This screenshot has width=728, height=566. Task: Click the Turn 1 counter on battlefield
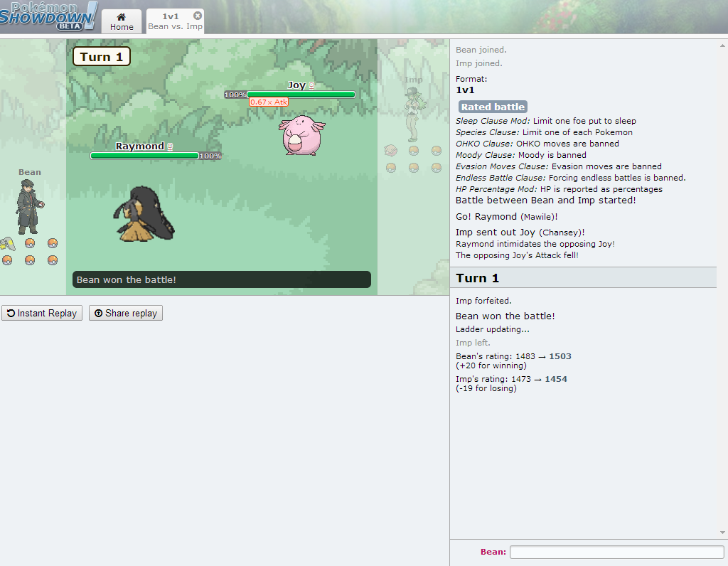point(101,57)
